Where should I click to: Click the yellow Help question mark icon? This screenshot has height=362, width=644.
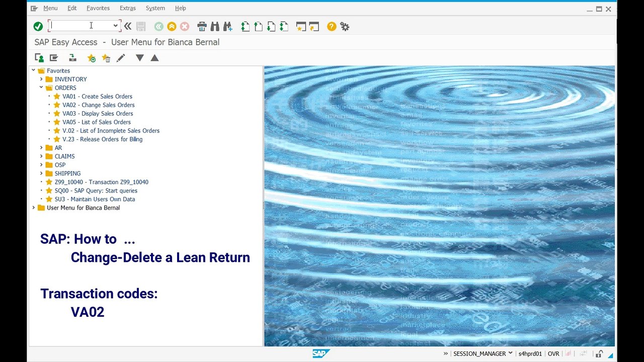tap(332, 26)
